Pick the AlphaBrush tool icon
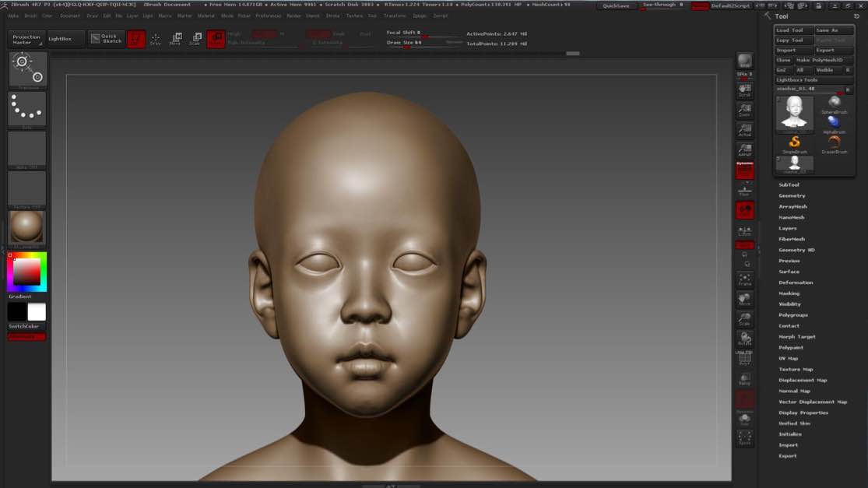Viewport: 868px width, 488px height. coord(834,122)
